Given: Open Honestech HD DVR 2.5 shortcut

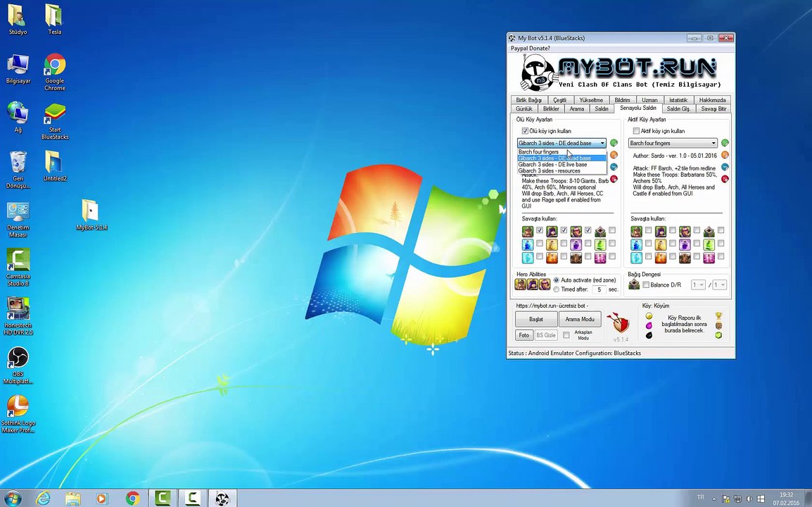Looking at the screenshot, I should tap(18, 316).
